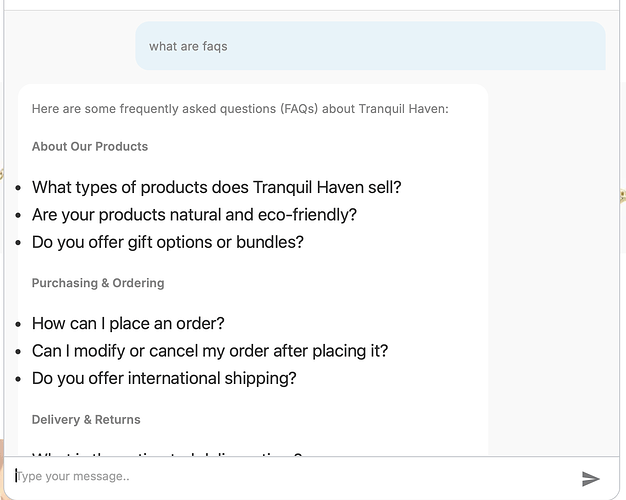Screen dimensions: 626x500
Task: Pick 'Do you offer international shipping?' question
Action: (164, 379)
